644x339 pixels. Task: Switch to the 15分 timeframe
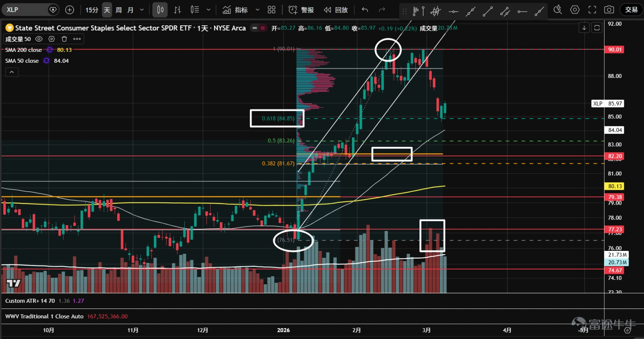(x=91, y=10)
